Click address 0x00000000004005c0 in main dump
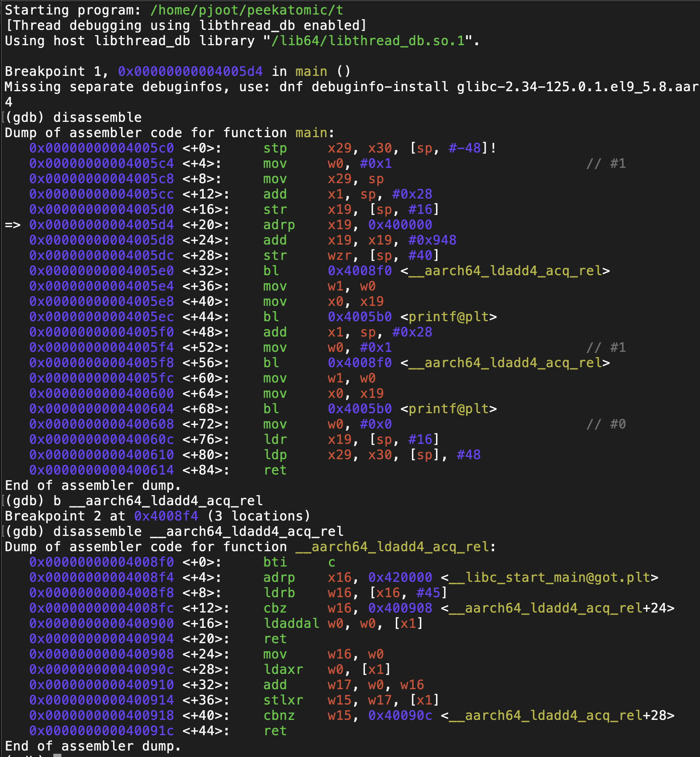This screenshot has height=757, width=700. (x=101, y=148)
